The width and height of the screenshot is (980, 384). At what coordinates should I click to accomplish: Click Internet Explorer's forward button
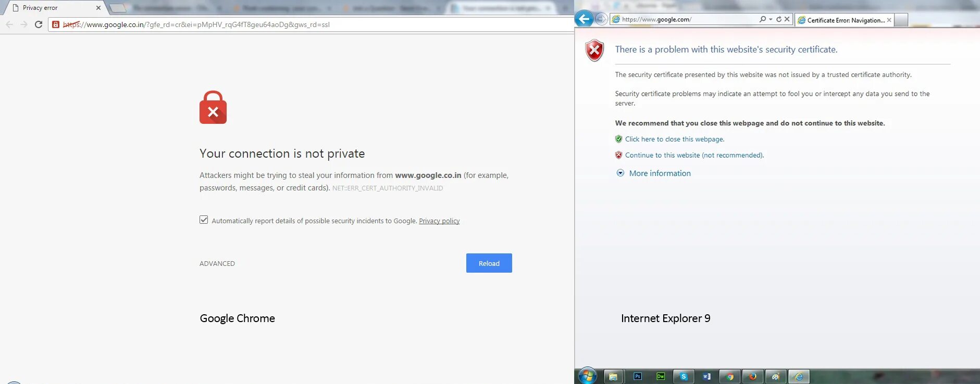(x=601, y=19)
